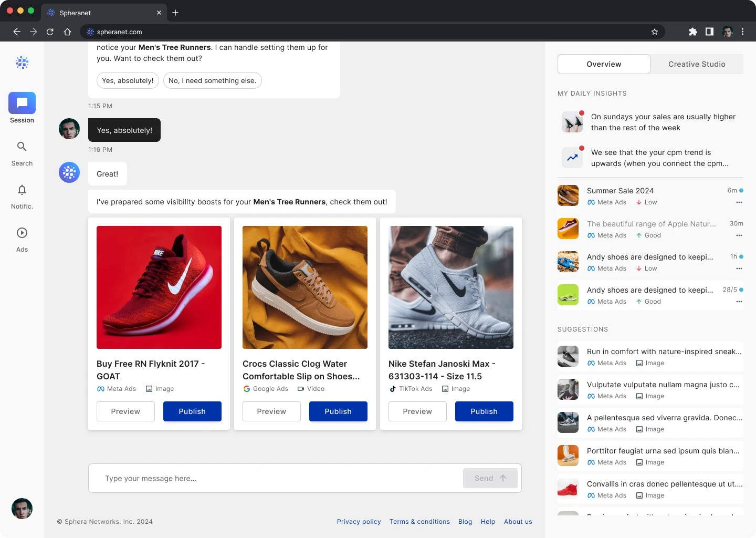
Task: Select the Overview tab
Action: (x=603, y=64)
